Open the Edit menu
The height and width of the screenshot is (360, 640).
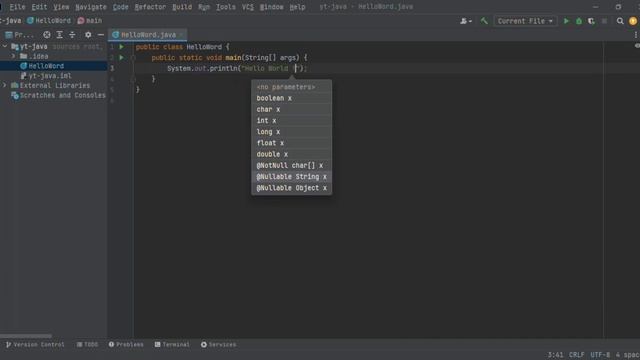[x=39, y=7]
